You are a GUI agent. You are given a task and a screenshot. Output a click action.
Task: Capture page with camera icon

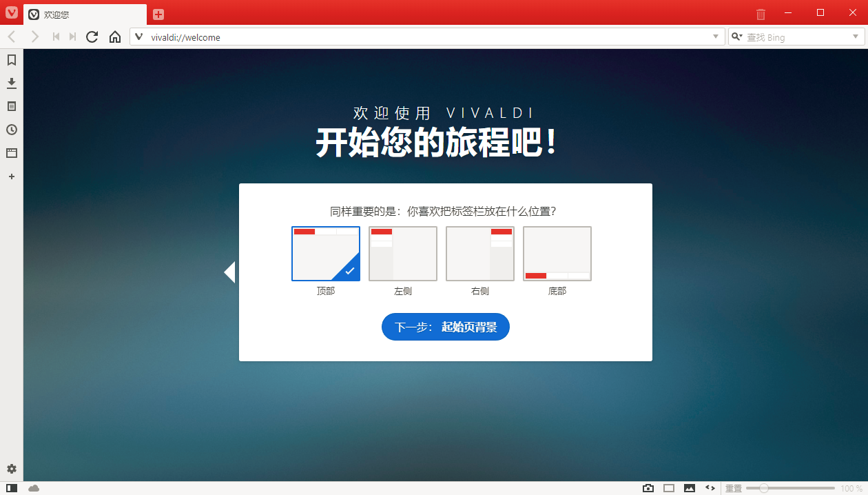tap(648, 488)
